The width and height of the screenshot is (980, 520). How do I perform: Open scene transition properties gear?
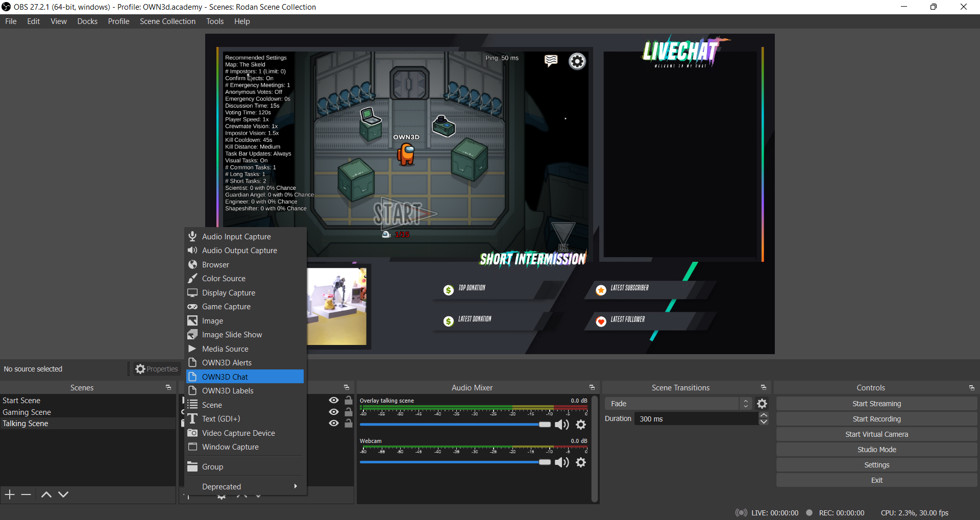[762, 404]
